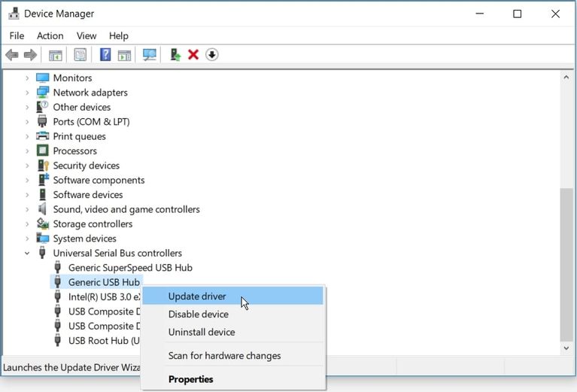The height and width of the screenshot is (392, 577).
Task: Maximize the Device Manager window
Action: coord(517,14)
